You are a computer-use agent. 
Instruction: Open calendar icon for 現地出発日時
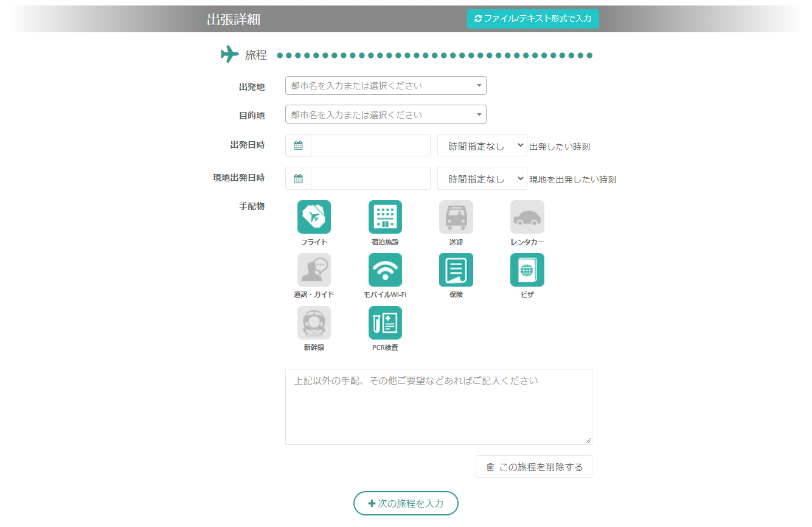(298, 178)
